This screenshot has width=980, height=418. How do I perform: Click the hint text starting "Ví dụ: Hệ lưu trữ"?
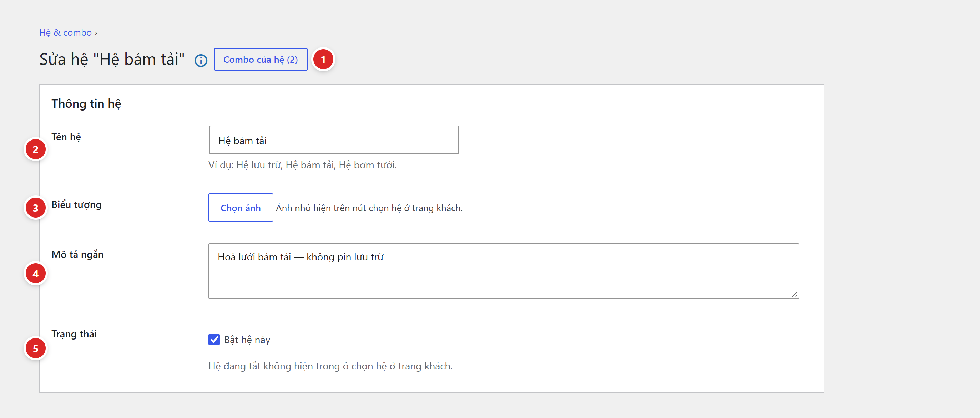tap(302, 165)
